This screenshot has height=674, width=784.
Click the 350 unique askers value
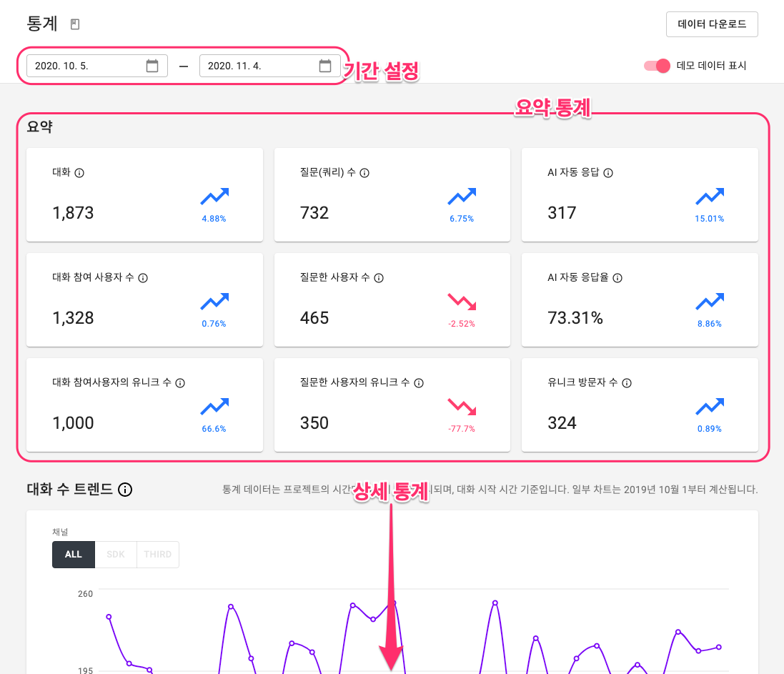coord(314,423)
